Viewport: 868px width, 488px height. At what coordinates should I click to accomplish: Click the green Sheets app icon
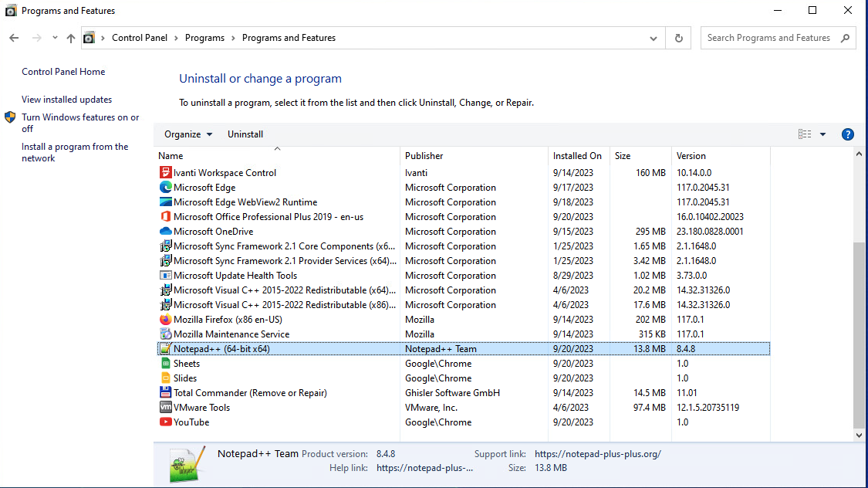click(165, 364)
